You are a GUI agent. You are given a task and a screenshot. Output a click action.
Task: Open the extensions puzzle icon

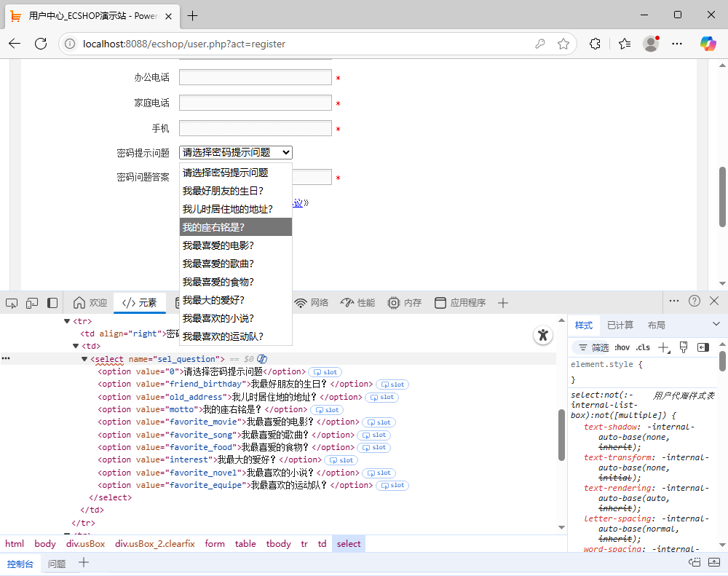click(x=595, y=44)
